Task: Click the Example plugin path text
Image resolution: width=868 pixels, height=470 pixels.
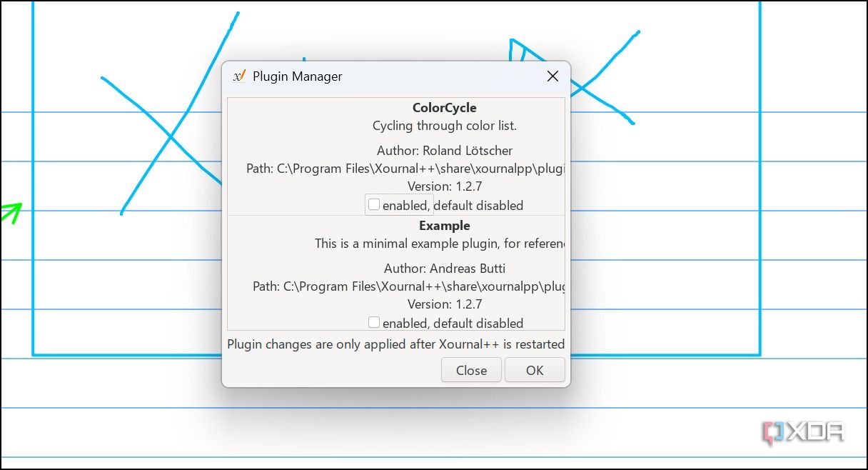Action: click(409, 286)
